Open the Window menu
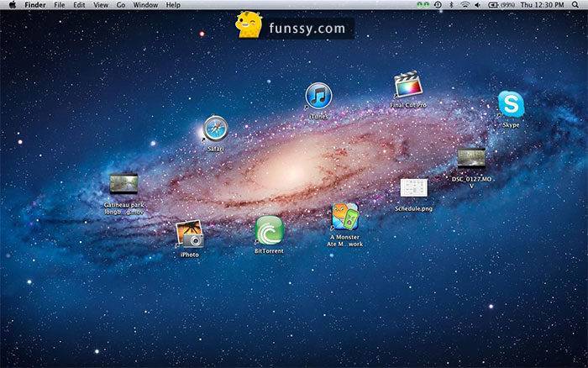This screenshot has height=368, width=588. tap(145, 5)
